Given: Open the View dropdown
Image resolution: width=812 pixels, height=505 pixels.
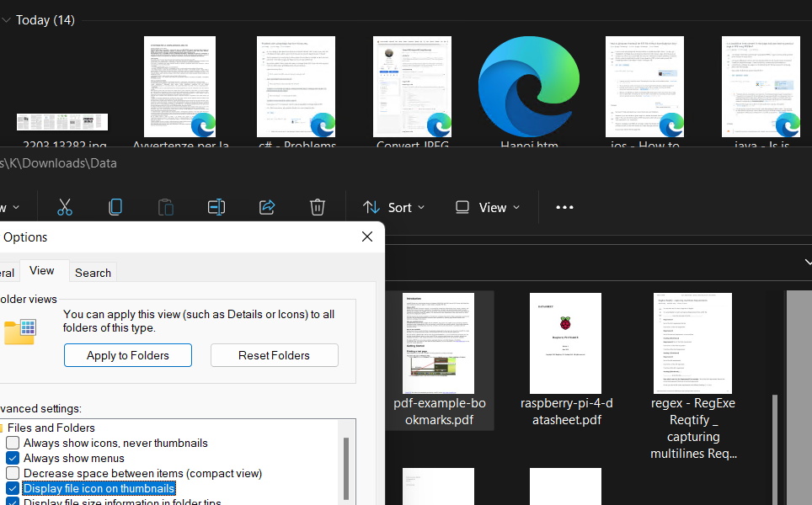Looking at the screenshot, I should (487, 206).
